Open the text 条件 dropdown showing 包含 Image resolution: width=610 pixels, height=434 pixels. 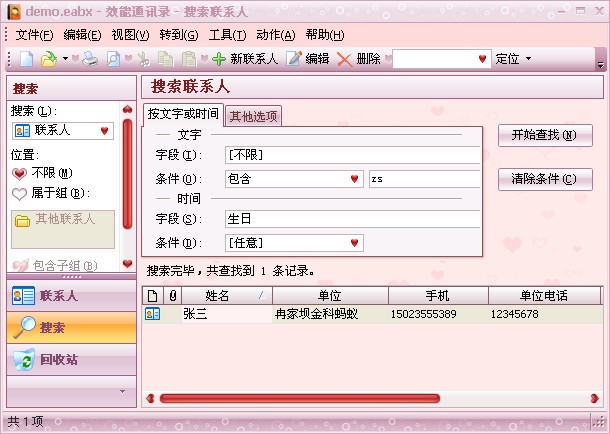click(293, 179)
